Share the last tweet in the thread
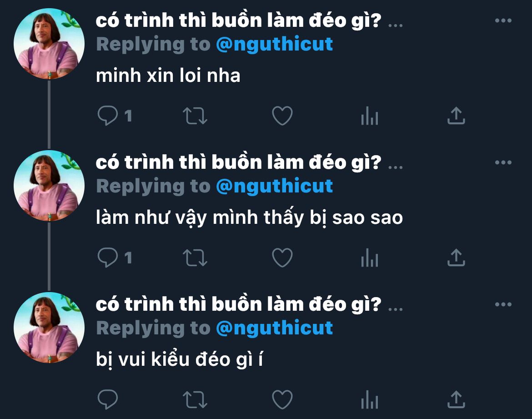 point(456,399)
